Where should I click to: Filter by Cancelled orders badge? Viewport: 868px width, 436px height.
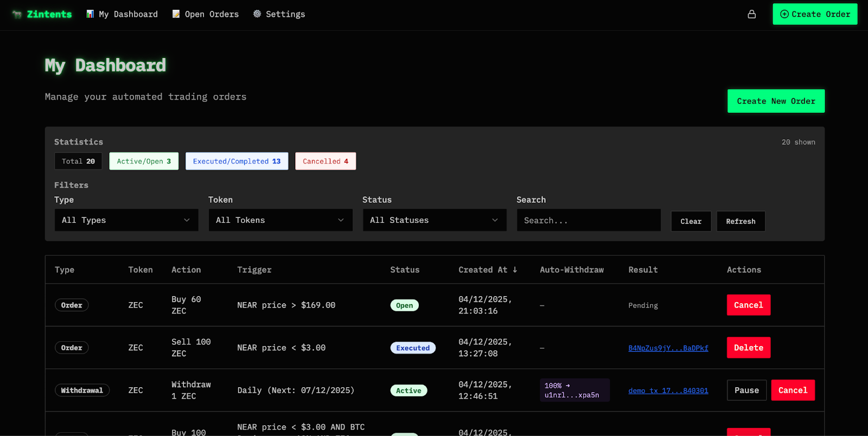point(325,161)
